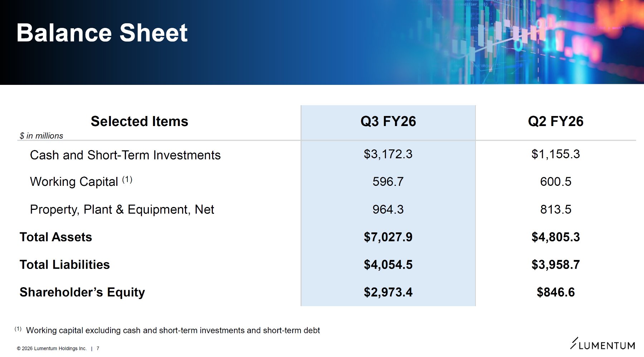Click the Shareholder's Equity row label
The image size is (644, 357).
[82, 292]
